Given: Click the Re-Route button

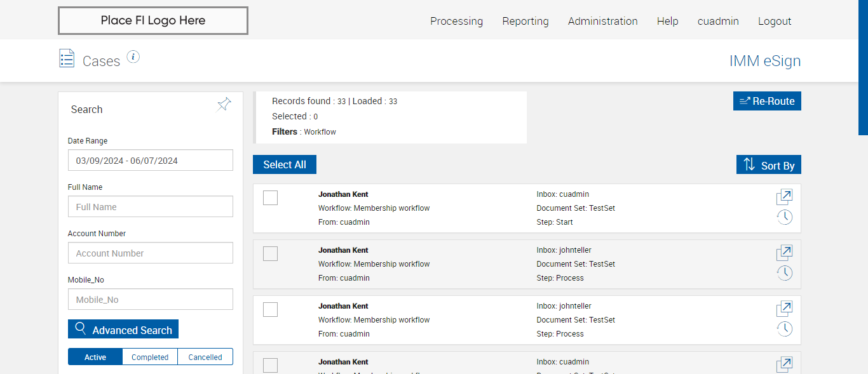Looking at the screenshot, I should click(767, 101).
